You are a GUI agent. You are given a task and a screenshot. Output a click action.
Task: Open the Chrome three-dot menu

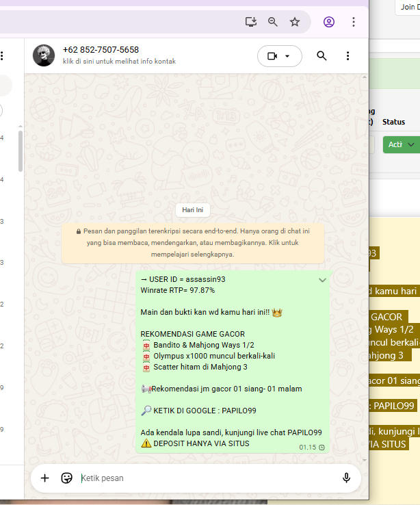click(x=354, y=22)
